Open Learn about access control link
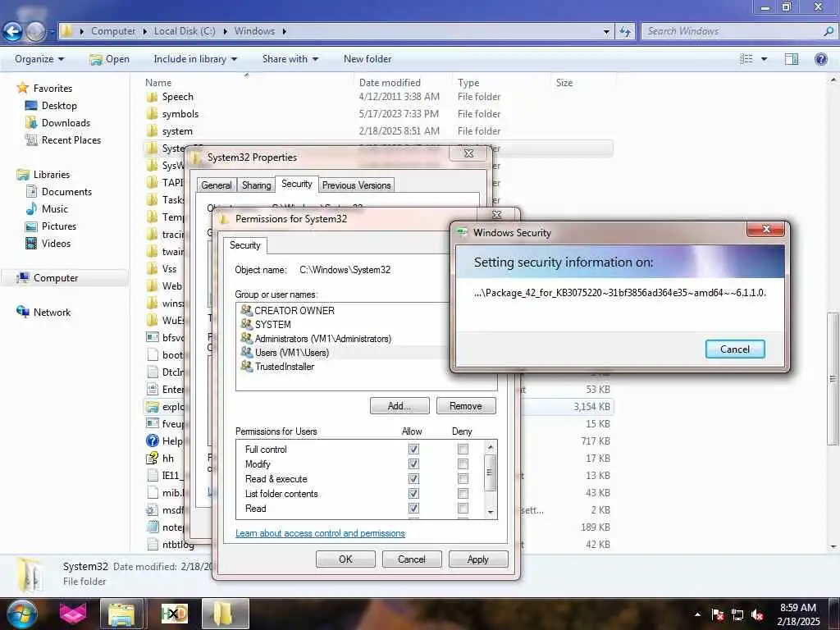Viewport: 840px width, 630px height. point(320,533)
